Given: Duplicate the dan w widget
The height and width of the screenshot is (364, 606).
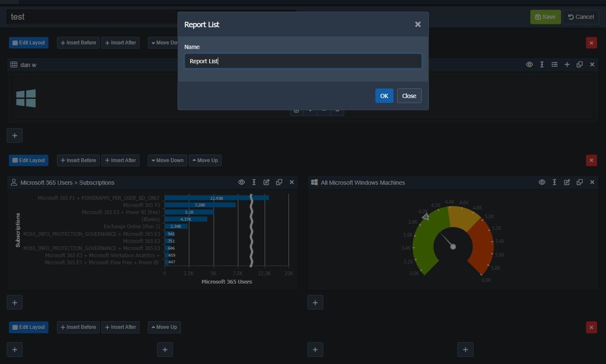Looking at the screenshot, I should [580, 65].
